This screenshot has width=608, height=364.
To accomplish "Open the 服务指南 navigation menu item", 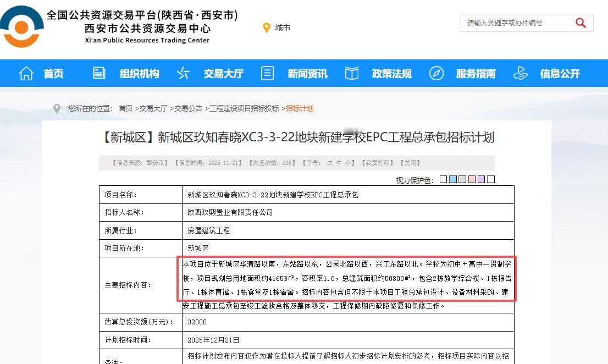I will (476, 73).
